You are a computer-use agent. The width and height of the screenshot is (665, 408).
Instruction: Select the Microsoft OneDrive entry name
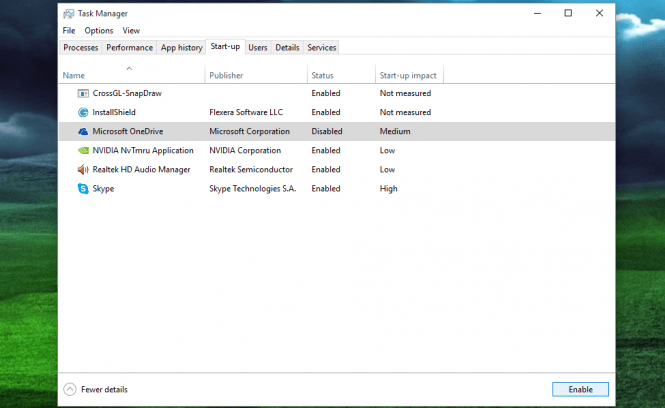pyautogui.click(x=128, y=131)
